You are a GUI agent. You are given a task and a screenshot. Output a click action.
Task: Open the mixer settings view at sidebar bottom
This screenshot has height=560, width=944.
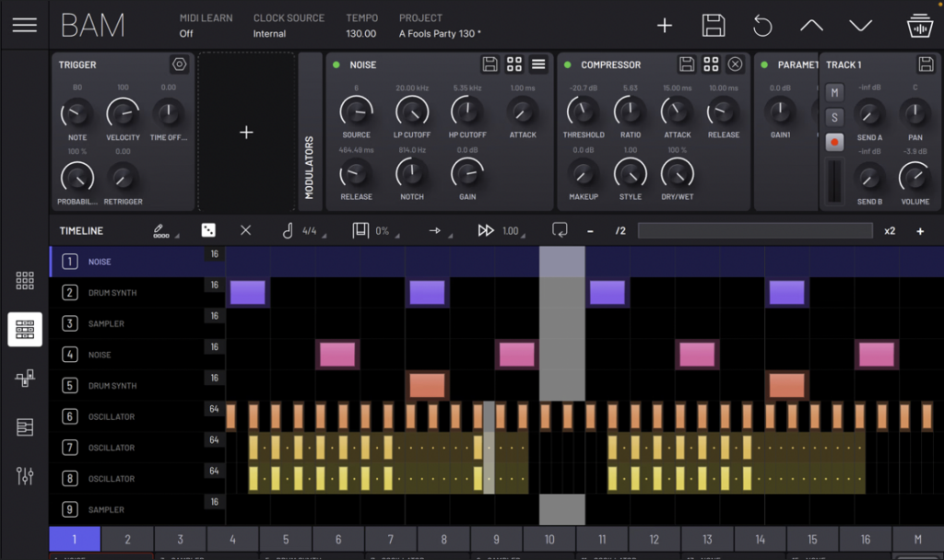[25, 476]
